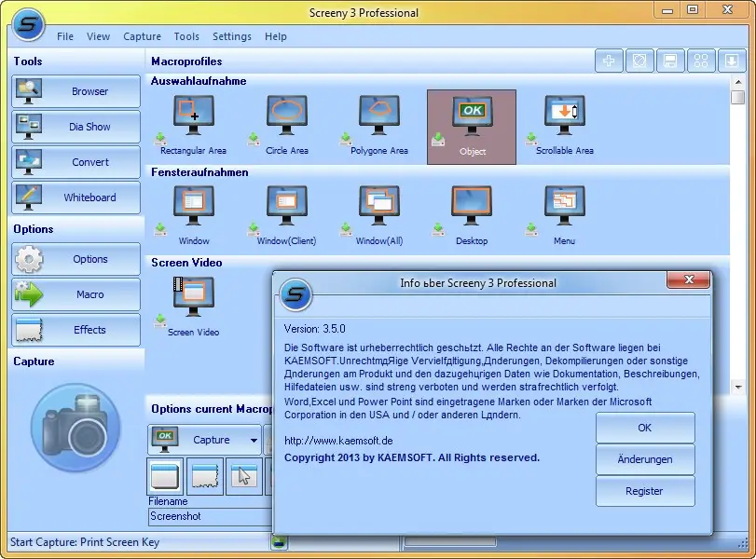Open the Macro settings button
The width and height of the screenshot is (756, 559).
tap(76, 294)
